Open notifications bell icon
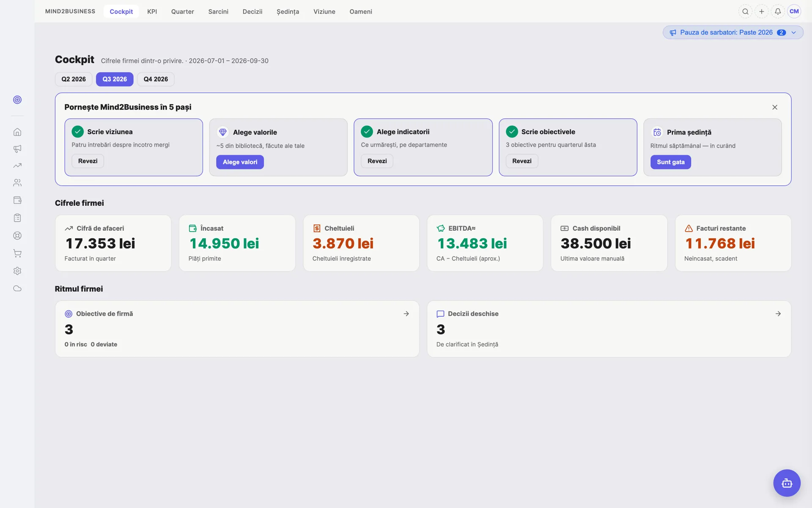Screen dimensions: 812x508 click(778, 11)
